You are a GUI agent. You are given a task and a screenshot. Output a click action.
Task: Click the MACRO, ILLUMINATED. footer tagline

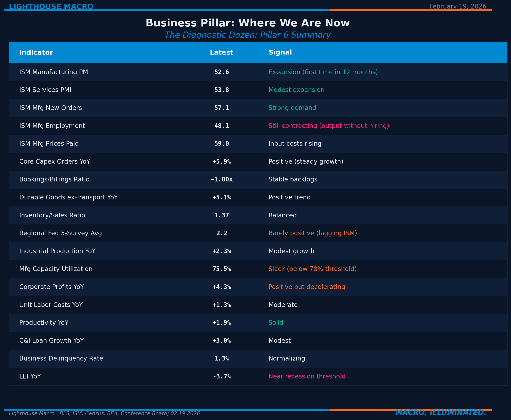(440, 413)
